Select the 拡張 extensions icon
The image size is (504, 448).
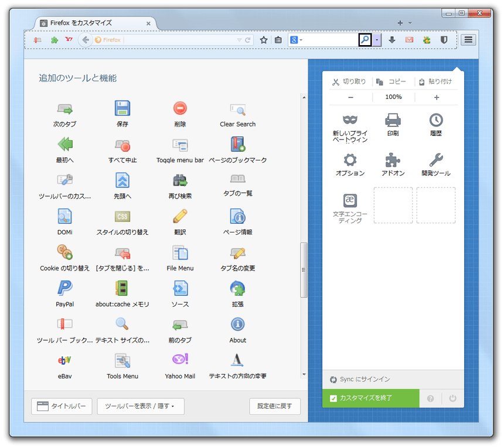tap(238, 288)
